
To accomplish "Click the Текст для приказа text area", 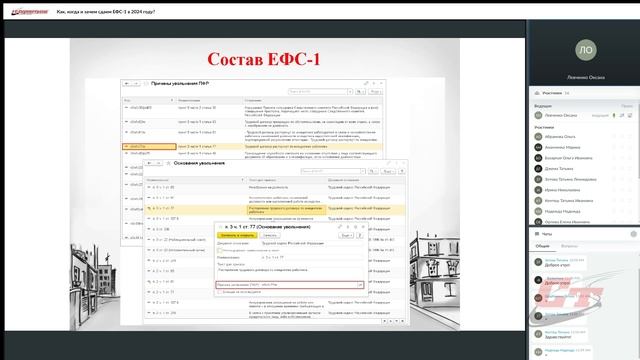I will [x=289, y=273].
